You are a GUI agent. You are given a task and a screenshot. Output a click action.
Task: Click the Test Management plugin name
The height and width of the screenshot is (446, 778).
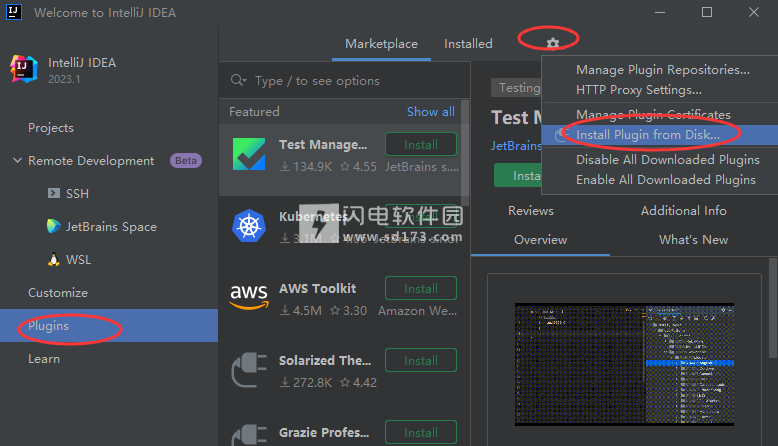tap(323, 144)
